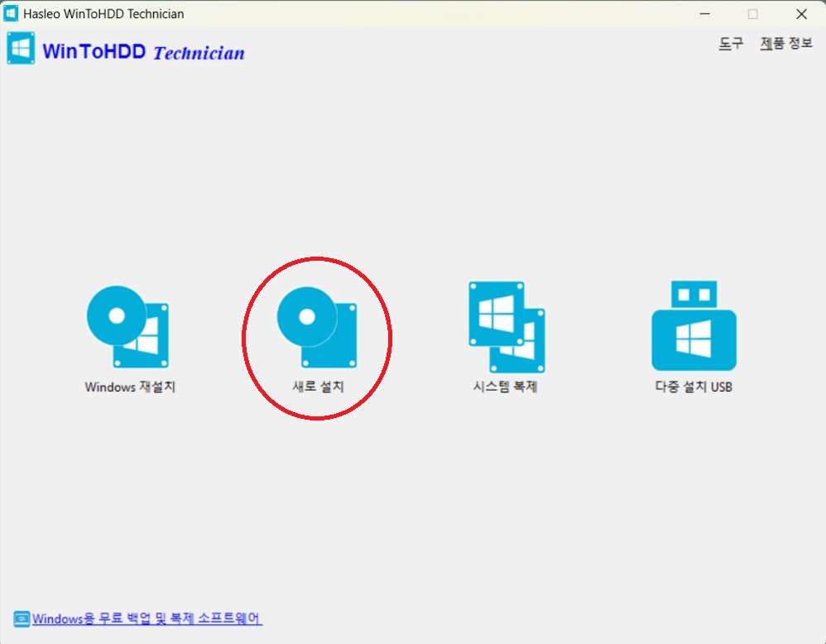The height and width of the screenshot is (644, 826).
Task: Launch the 시스템 복제 (System Clone) icon
Action: click(x=507, y=327)
